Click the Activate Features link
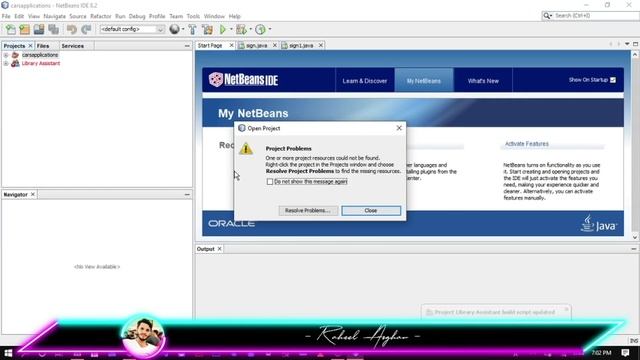The width and height of the screenshot is (640, 360). coord(527,144)
